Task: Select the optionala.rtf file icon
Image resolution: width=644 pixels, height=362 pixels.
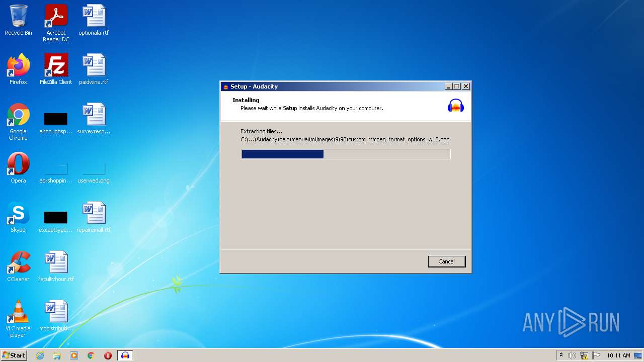Action: (x=94, y=20)
